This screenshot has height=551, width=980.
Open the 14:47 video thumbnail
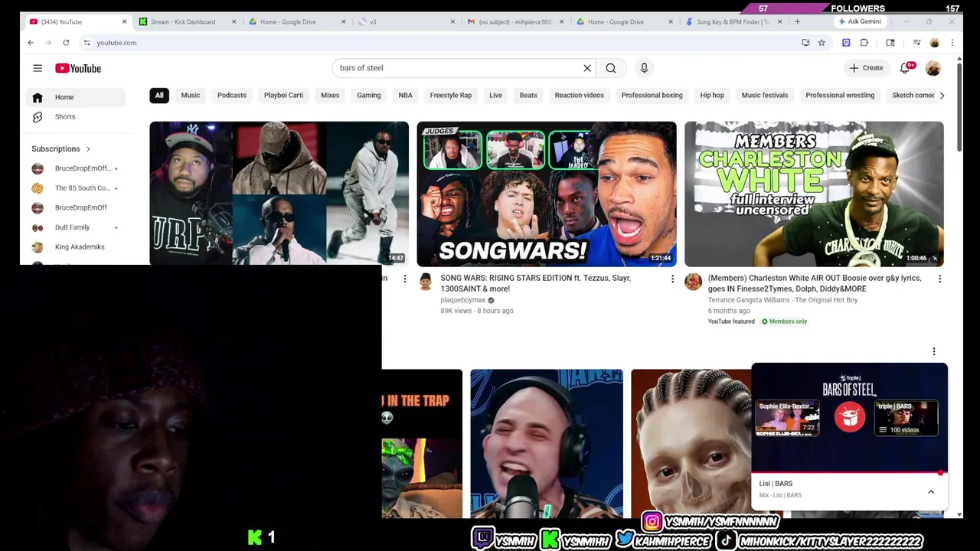pyautogui.click(x=279, y=193)
